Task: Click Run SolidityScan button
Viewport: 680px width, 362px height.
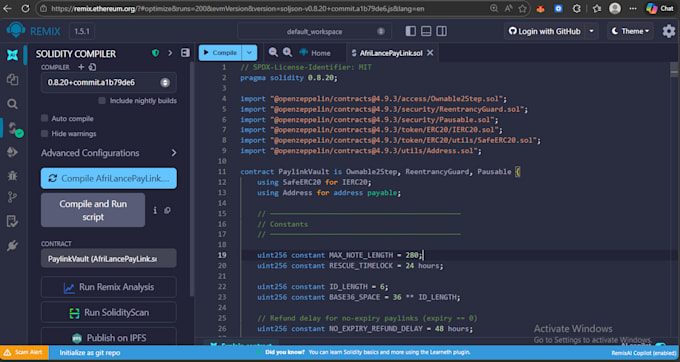Action: 108,312
